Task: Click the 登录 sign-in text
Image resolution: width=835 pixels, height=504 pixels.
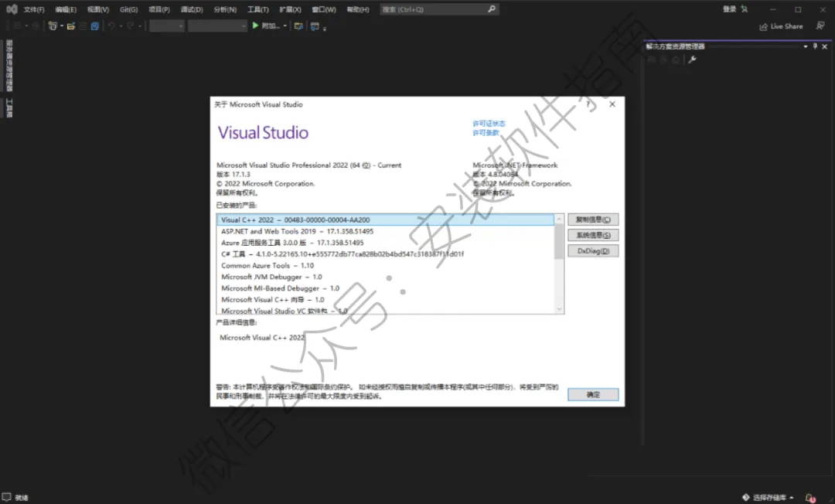Action: coord(729,9)
